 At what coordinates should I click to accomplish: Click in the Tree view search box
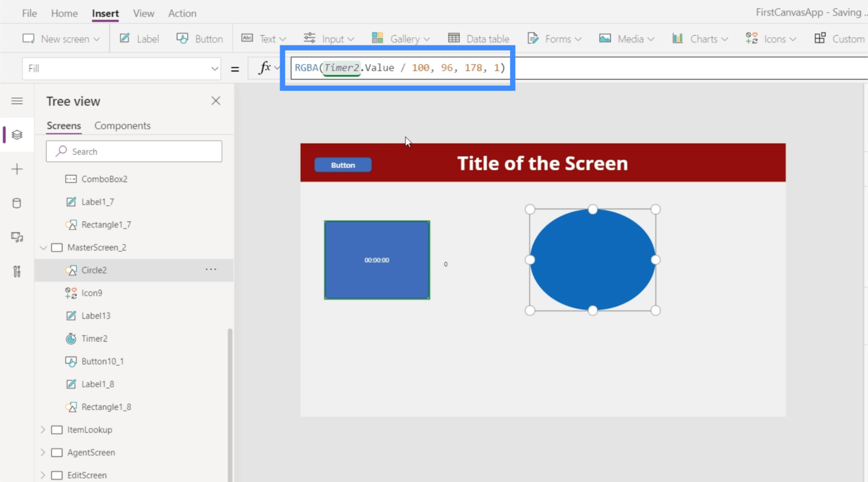(x=134, y=152)
